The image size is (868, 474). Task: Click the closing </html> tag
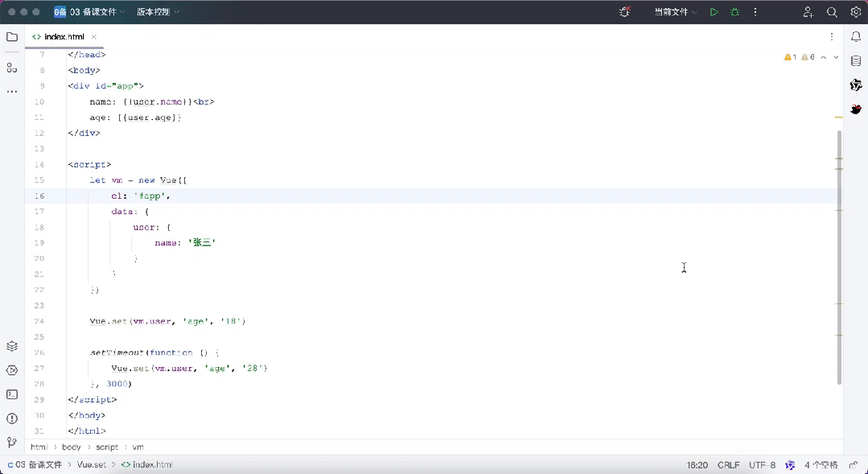coord(87,431)
